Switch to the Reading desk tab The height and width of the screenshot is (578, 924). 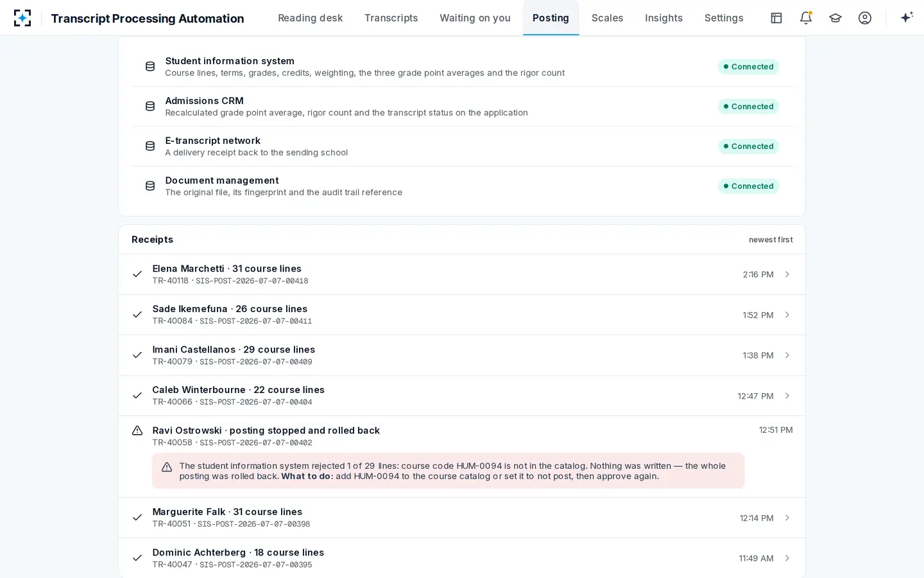tap(311, 18)
